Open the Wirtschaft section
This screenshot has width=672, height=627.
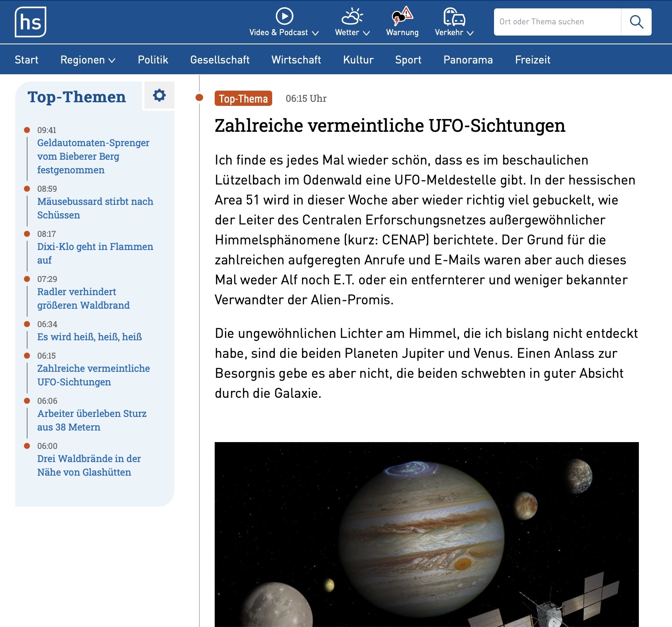(x=296, y=60)
